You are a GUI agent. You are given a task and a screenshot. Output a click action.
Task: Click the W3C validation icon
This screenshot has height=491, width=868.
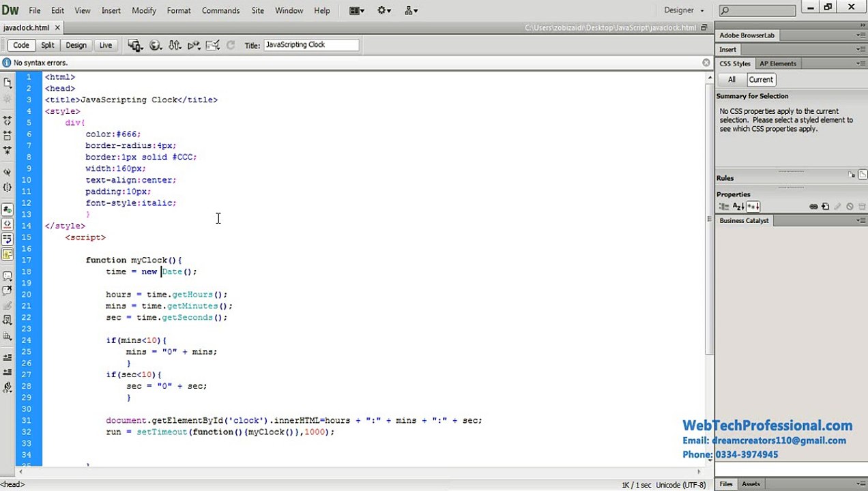tap(194, 45)
